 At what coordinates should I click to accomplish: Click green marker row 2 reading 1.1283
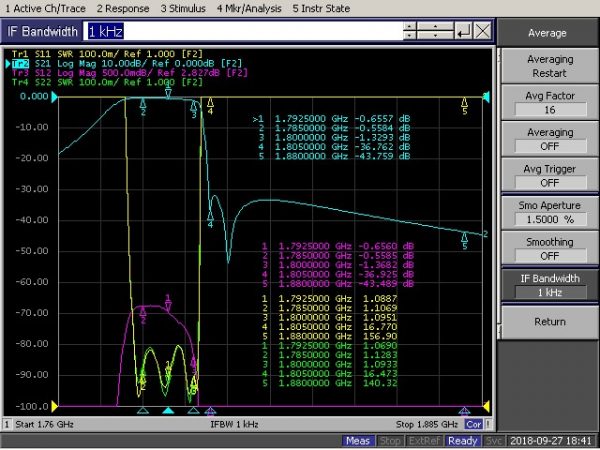pos(329,355)
